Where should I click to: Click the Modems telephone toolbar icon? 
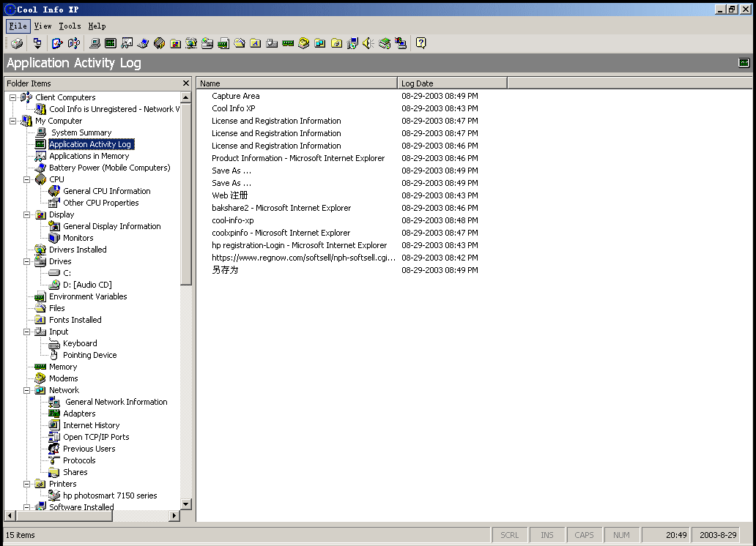pos(304,43)
